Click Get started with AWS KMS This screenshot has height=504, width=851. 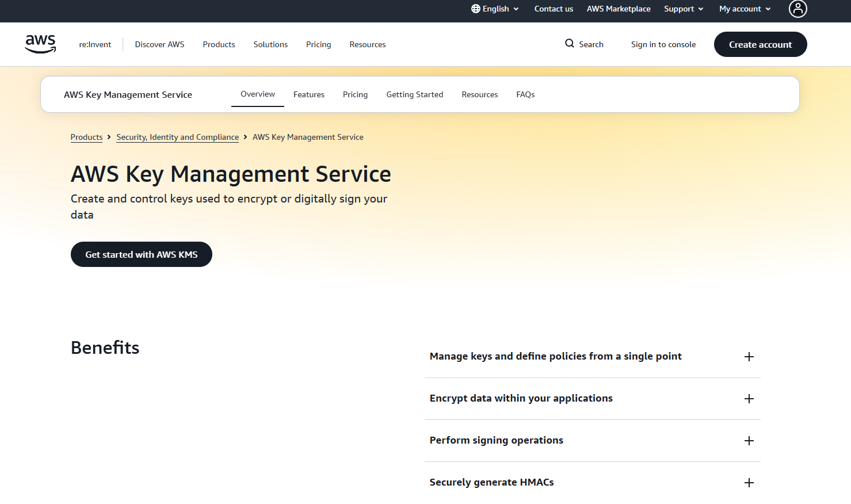[142, 254]
